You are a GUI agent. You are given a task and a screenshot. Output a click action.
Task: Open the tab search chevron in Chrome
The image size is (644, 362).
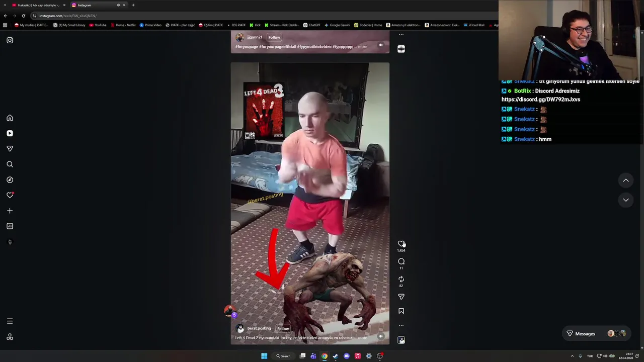6,5
